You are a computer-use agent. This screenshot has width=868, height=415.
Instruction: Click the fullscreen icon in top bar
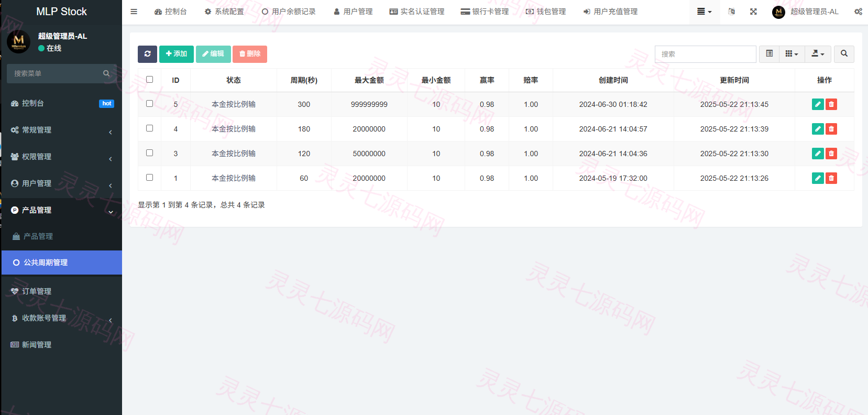(x=753, y=12)
